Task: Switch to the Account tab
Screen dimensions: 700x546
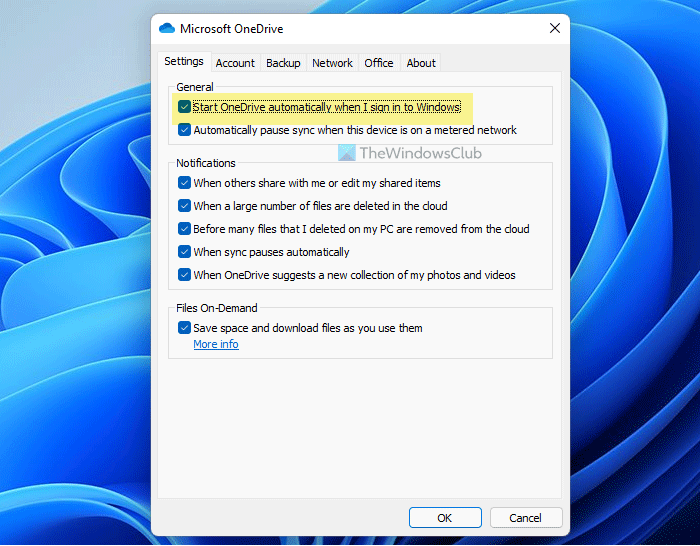Action: tap(235, 63)
